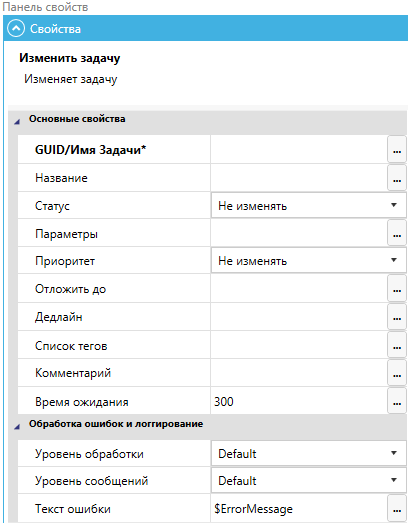Viewport: 408px width, 523px height.
Task: Open the Статус dropdown
Action: click(309, 205)
